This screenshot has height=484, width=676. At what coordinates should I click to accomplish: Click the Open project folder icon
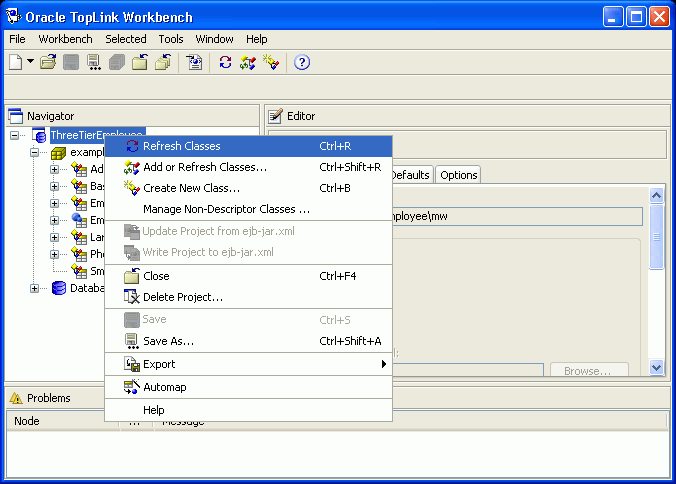[x=48, y=62]
